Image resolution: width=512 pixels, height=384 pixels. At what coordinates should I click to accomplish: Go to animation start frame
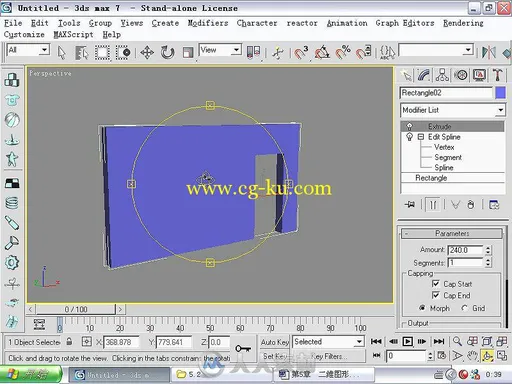(376, 341)
